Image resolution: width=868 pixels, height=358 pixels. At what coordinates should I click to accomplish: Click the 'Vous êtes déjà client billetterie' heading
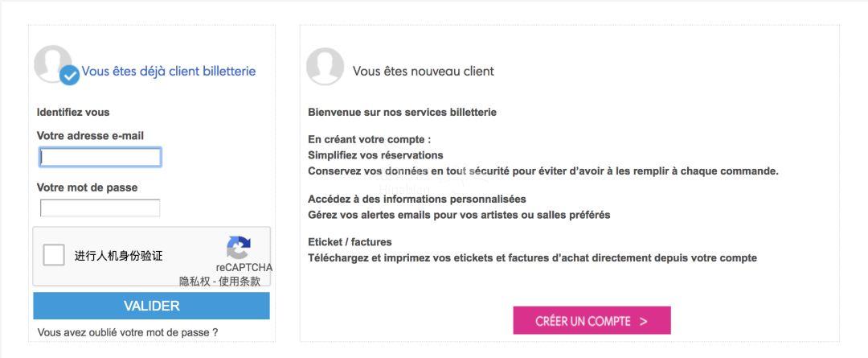point(169,71)
